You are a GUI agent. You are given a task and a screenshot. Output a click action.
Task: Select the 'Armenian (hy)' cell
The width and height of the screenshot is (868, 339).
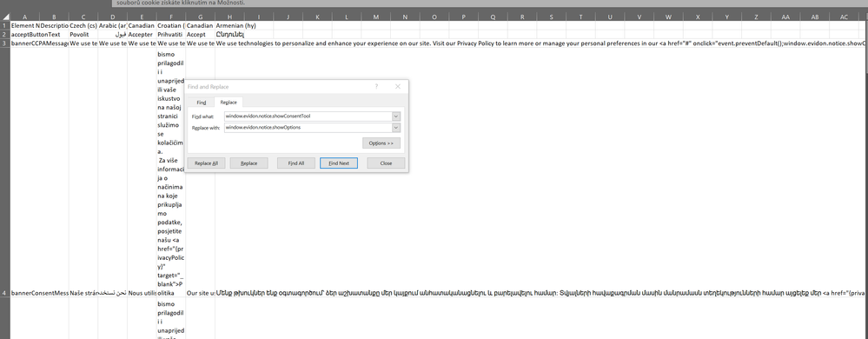(x=229, y=25)
